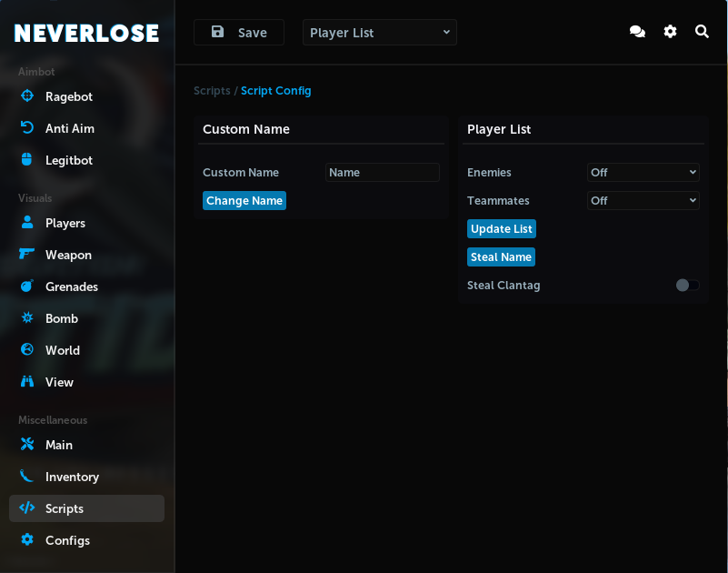Go to the Configs section

click(67, 540)
